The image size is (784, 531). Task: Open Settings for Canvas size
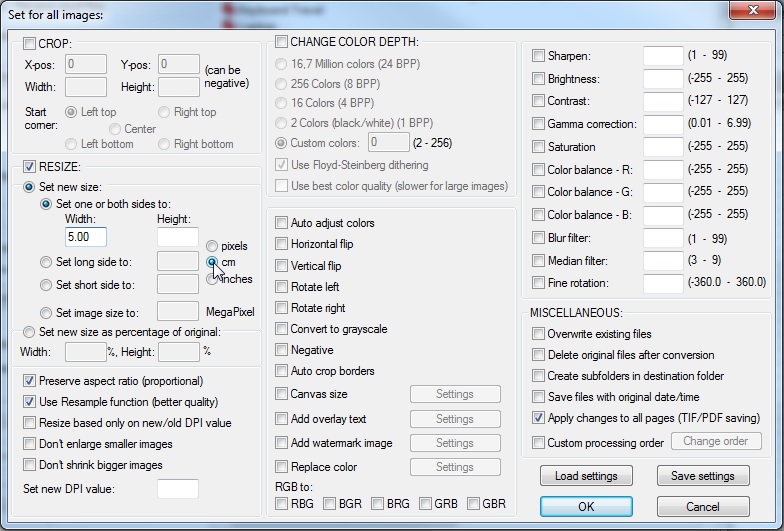tap(454, 395)
